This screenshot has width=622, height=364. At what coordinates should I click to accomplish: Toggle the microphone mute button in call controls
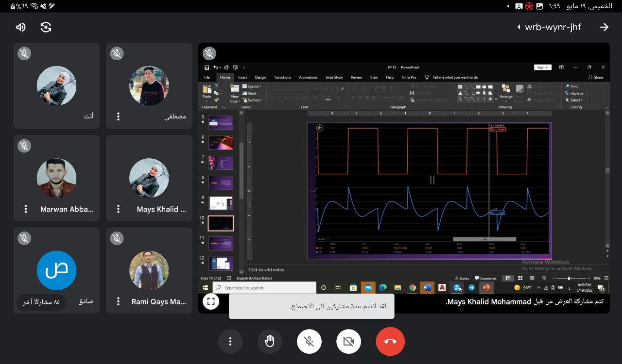(x=309, y=341)
